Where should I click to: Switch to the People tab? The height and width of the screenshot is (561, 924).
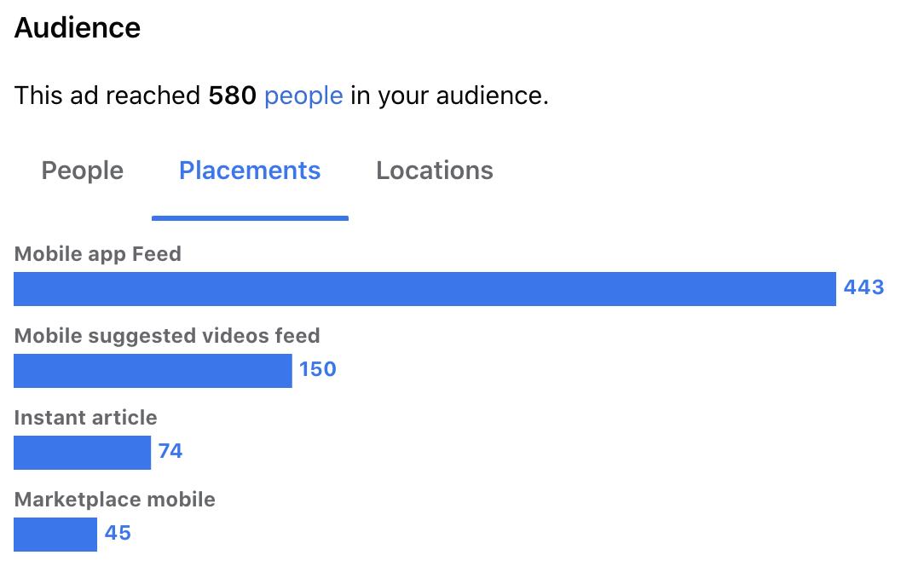83,171
